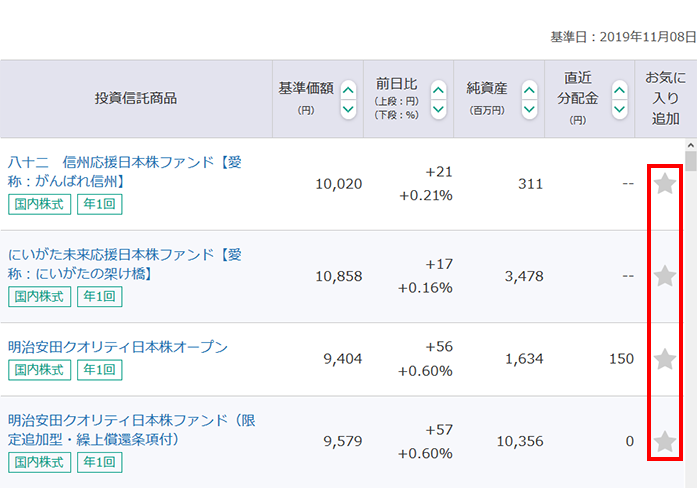This screenshot has width=697, height=488.
Task: Click the list scrollbar up arrow
Action: click(690, 145)
